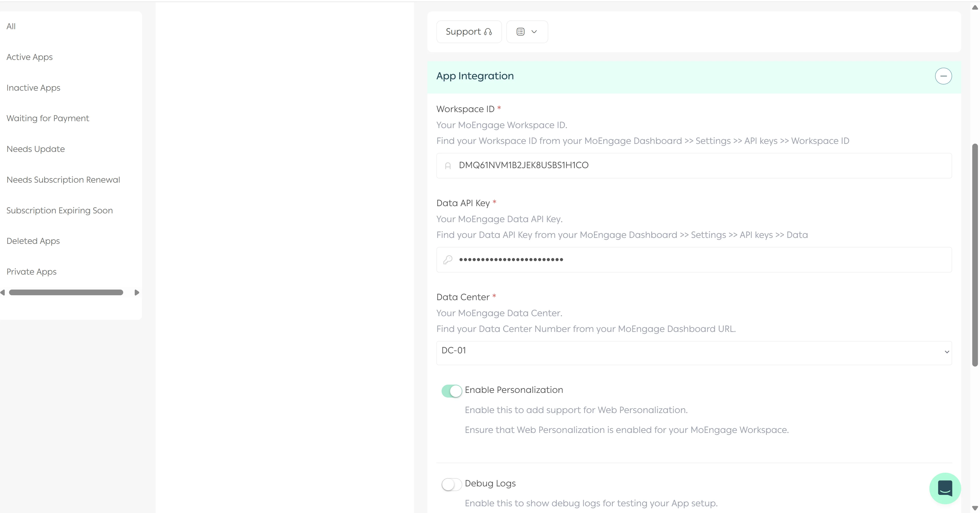The height and width of the screenshot is (513, 980).
Task: Click the page vertical scrollbar thumb
Action: click(x=975, y=255)
